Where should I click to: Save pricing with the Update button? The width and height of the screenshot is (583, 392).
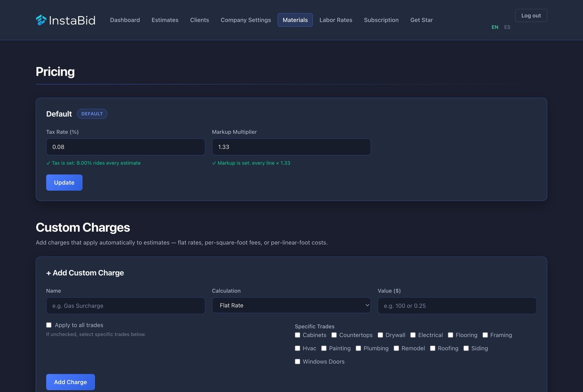pos(64,183)
